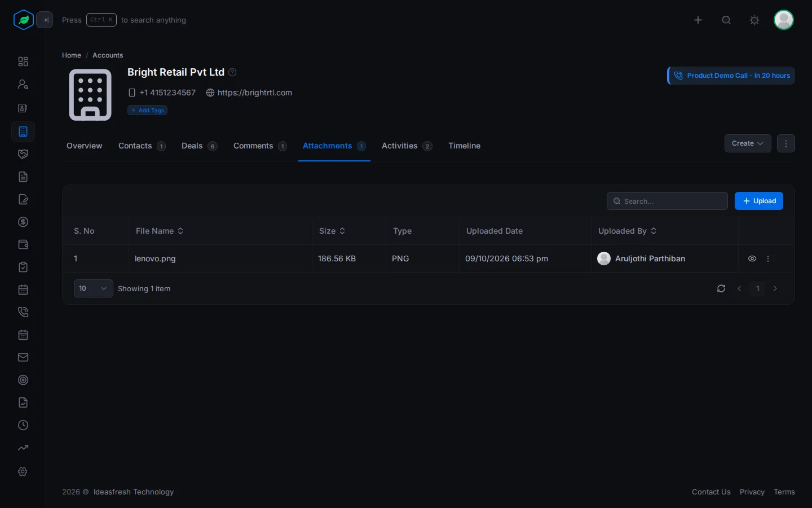812x508 pixels.
Task: Switch to the Activities tab
Action: (x=407, y=146)
